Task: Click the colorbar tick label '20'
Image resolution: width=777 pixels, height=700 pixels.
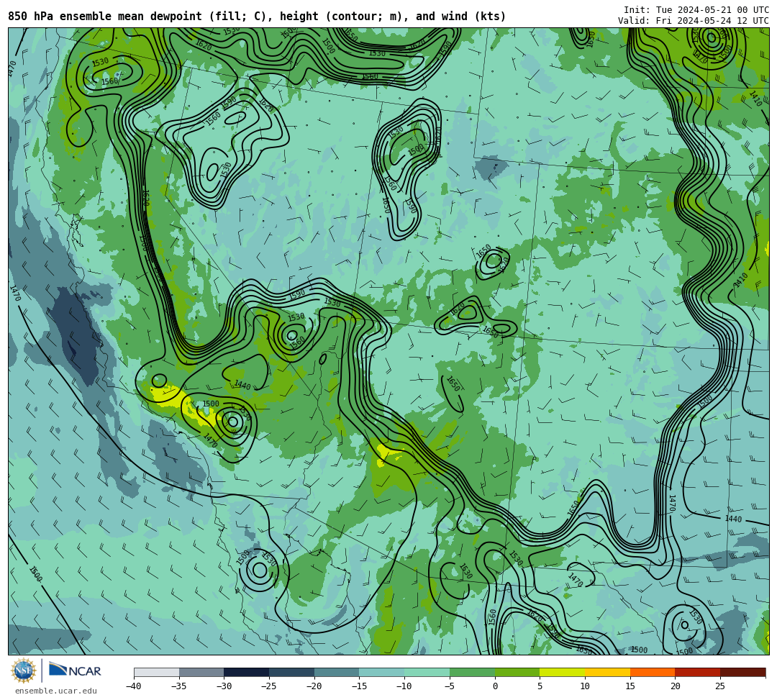Action: pos(675,686)
